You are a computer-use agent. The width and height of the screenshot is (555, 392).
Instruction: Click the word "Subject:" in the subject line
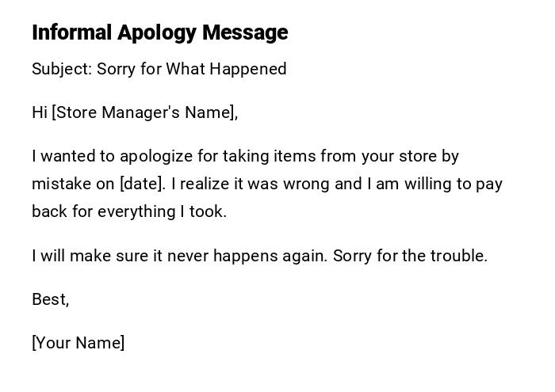[x=62, y=69]
